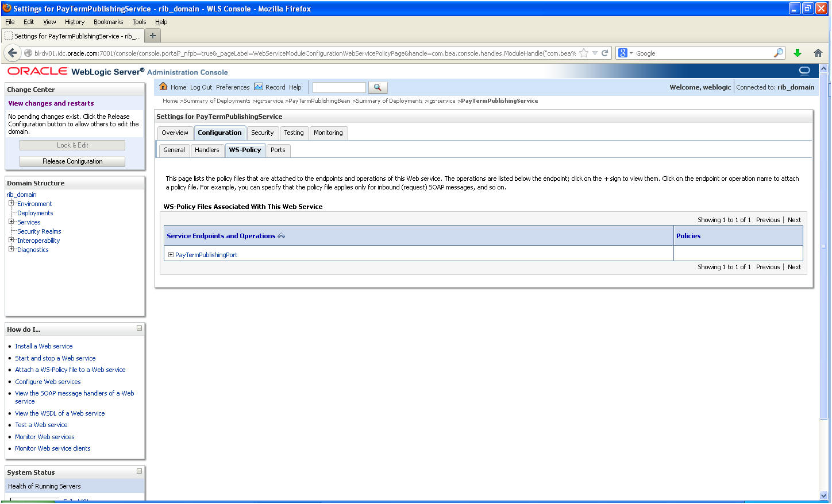Click View changes and restarts link
Screen dimensions: 832x504
(x=51, y=103)
